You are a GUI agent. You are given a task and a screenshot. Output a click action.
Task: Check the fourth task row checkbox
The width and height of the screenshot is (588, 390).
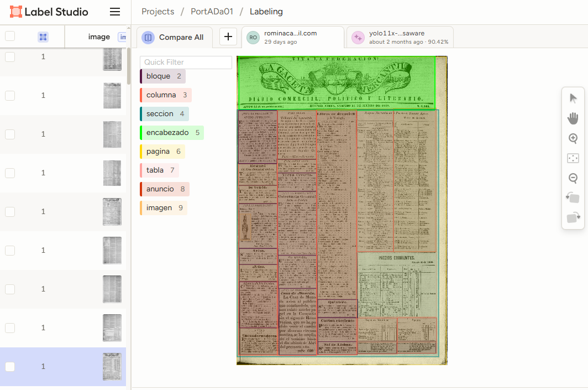[10, 173]
